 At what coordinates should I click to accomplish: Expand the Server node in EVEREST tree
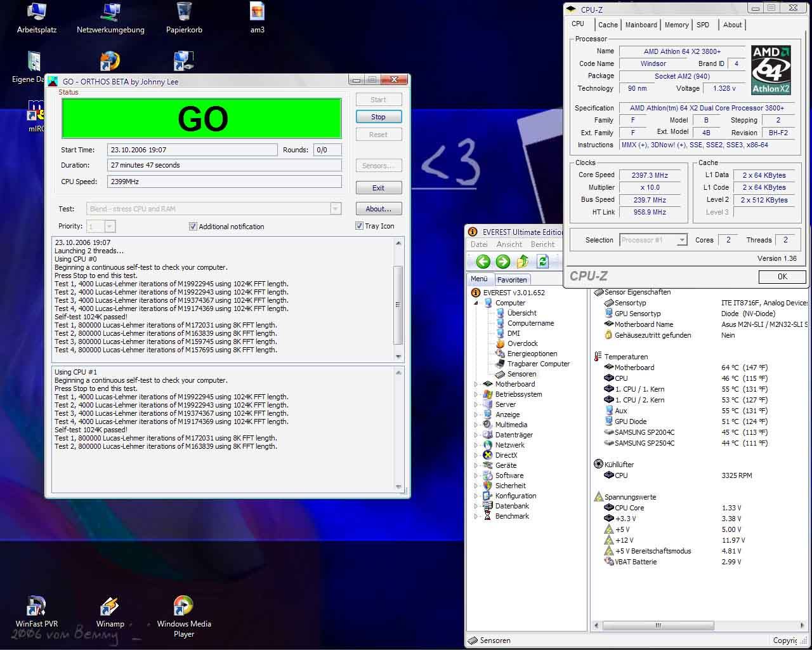point(476,404)
